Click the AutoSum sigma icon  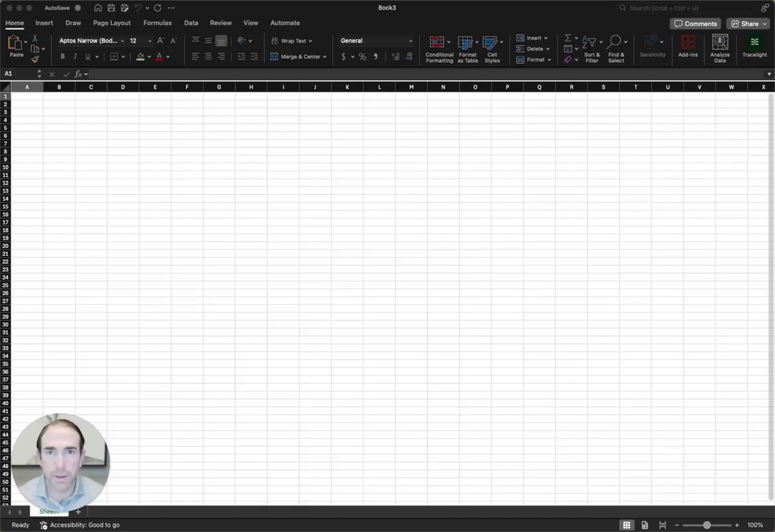568,38
